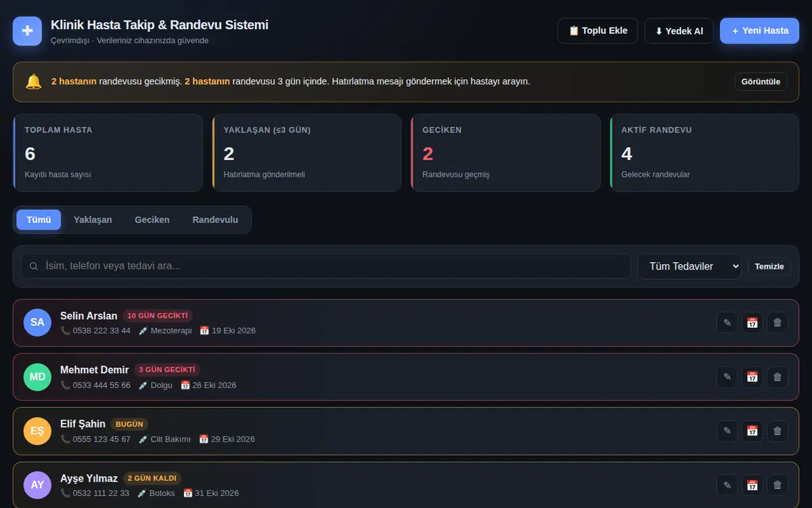Delete Selin Arslan with trash icon

[x=777, y=322]
